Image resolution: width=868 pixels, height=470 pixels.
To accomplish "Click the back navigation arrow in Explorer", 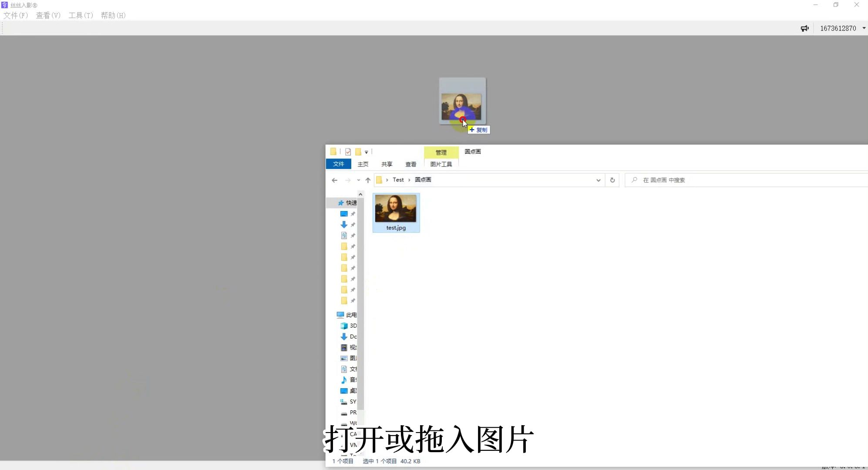I will (x=334, y=180).
